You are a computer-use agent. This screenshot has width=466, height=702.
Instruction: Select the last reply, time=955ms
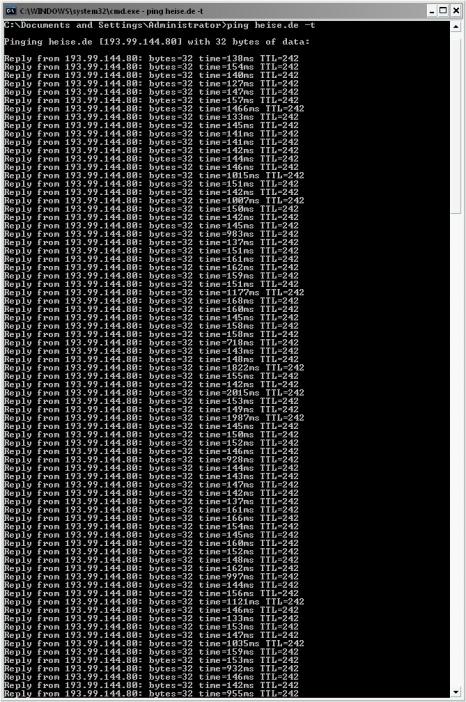(151, 693)
